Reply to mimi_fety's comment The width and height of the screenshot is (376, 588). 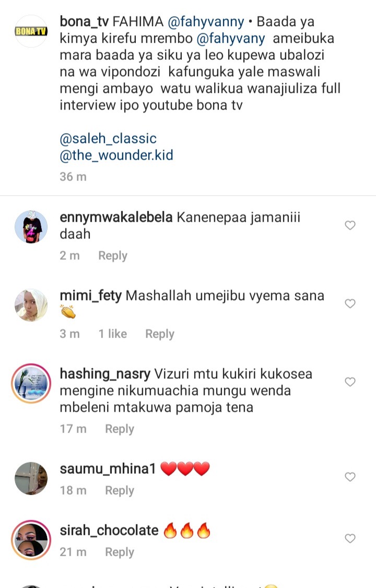[160, 334]
